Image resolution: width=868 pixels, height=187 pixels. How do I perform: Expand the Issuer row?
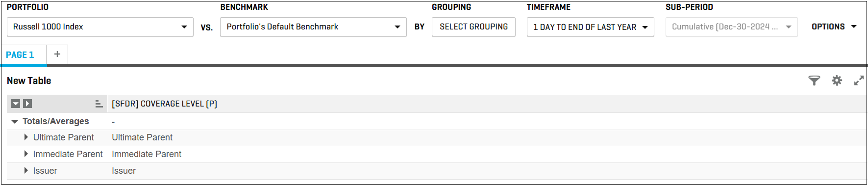26,171
